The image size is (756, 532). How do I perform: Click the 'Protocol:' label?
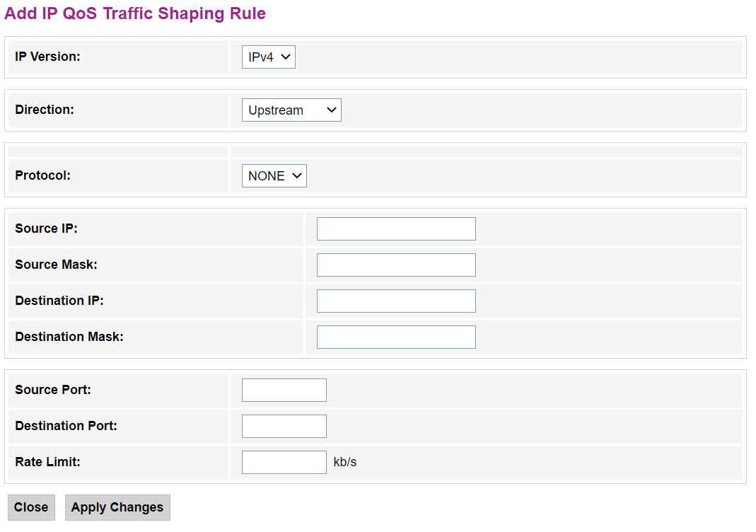click(42, 175)
